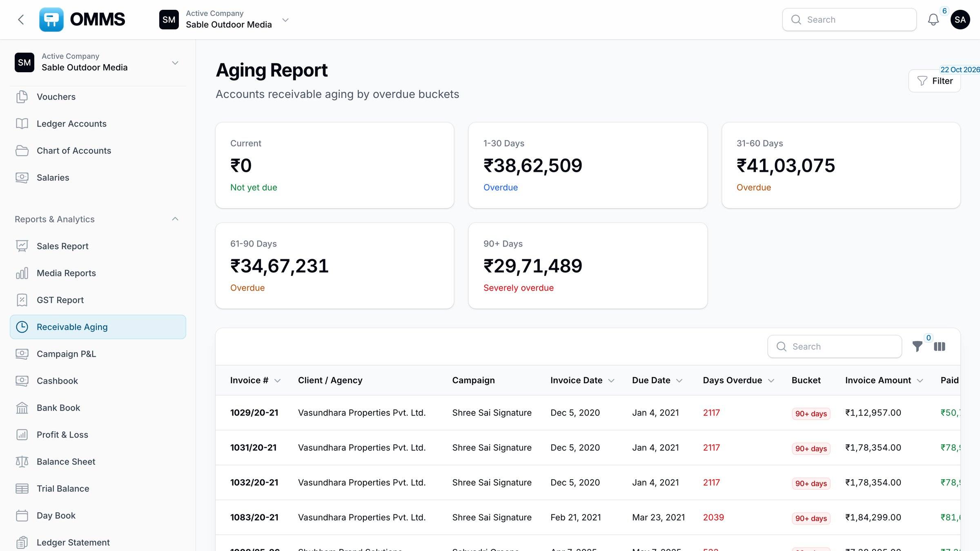Image resolution: width=980 pixels, height=551 pixels.
Task: Sort by Days Overdue column
Action: point(738,380)
